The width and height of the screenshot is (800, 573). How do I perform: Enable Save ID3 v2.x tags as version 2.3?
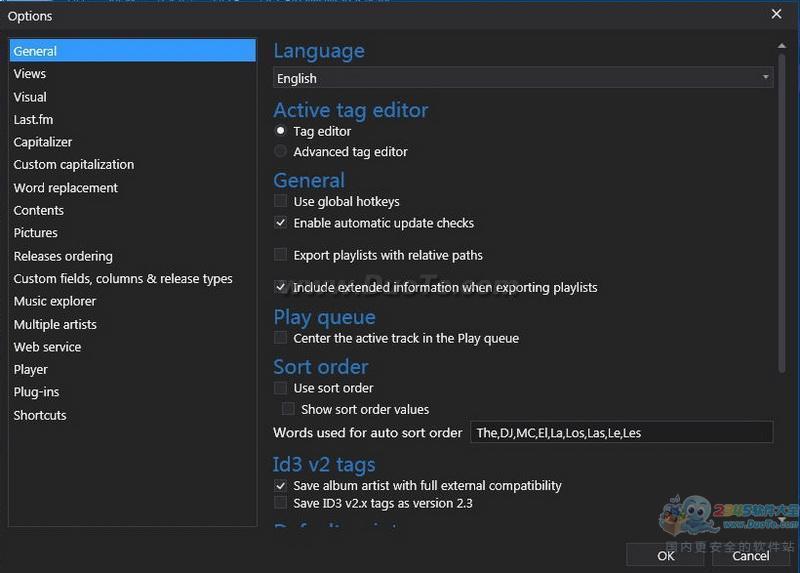(x=280, y=503)
